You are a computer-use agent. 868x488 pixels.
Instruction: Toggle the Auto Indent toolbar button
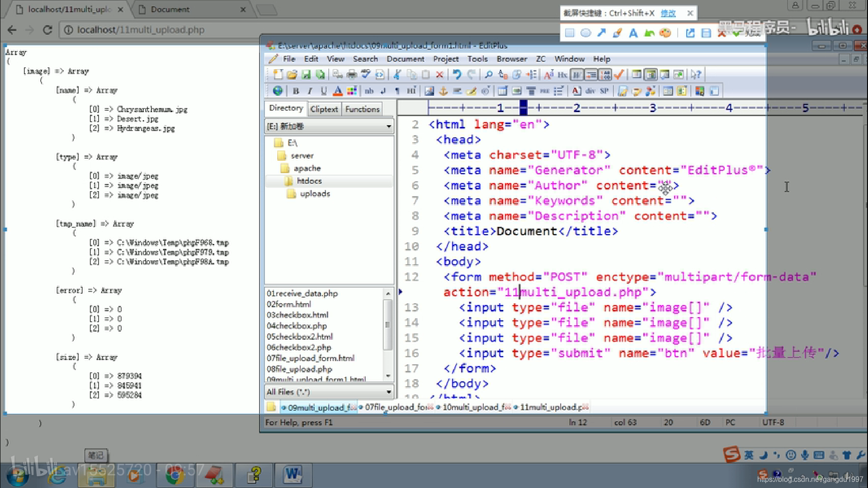tap(591, 75)
